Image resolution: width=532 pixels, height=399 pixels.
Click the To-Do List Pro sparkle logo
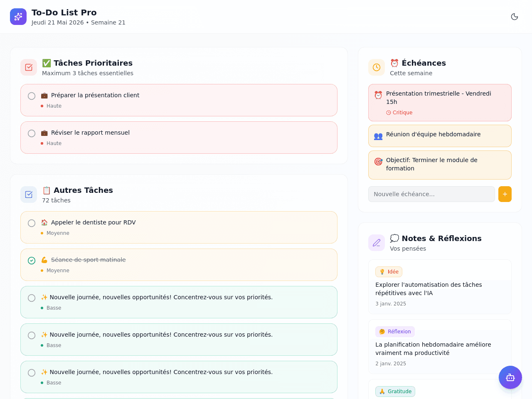point(18,17)
